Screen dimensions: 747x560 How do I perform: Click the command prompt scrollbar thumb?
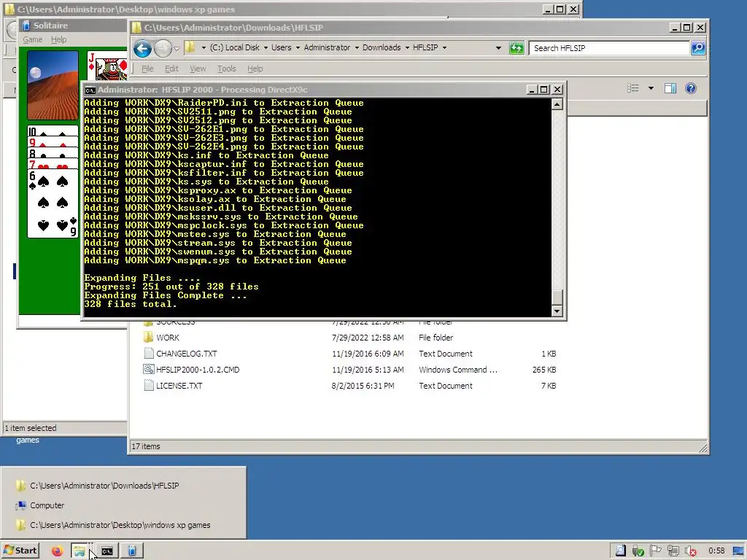point(557,297)
